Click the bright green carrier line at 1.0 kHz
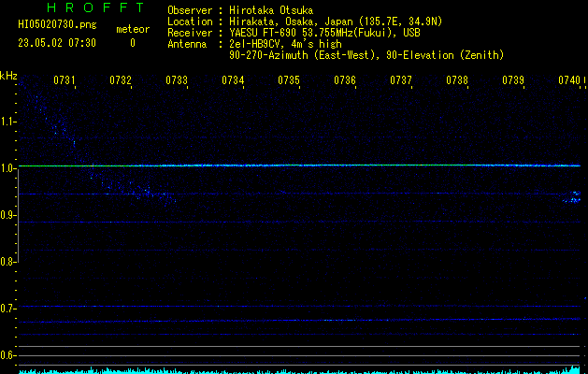The image size is (588, 374). coord(299,165)
